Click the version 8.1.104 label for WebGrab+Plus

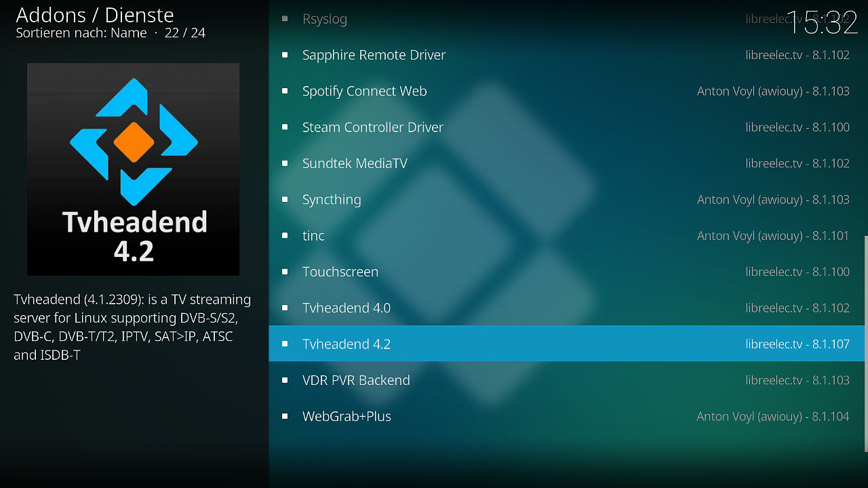pos(773,416)
